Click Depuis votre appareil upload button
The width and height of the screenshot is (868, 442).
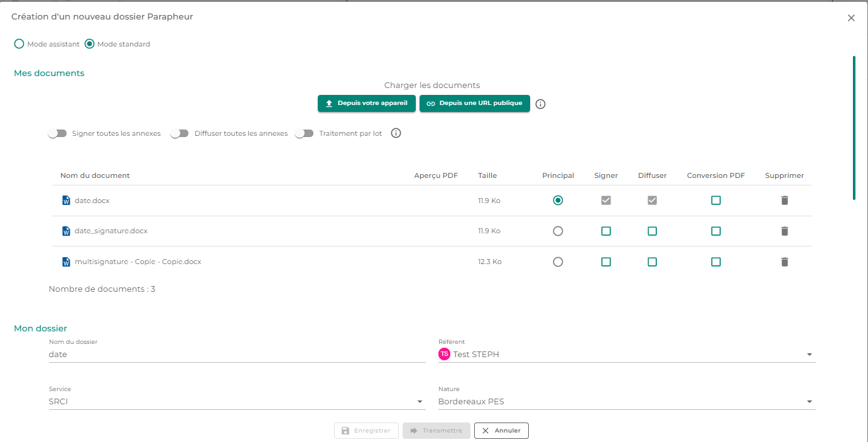pyautogui.click(x=367, y=103)
